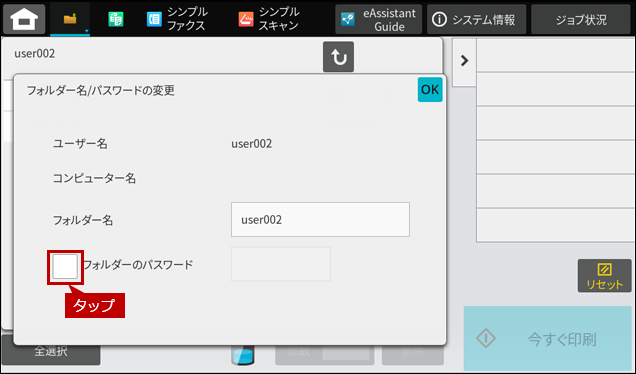Image resolution: width=636 pixels, height=374 pixels.
Task: Enable the フォルダーのパスワード checkbox
Action: coord(65,267)
